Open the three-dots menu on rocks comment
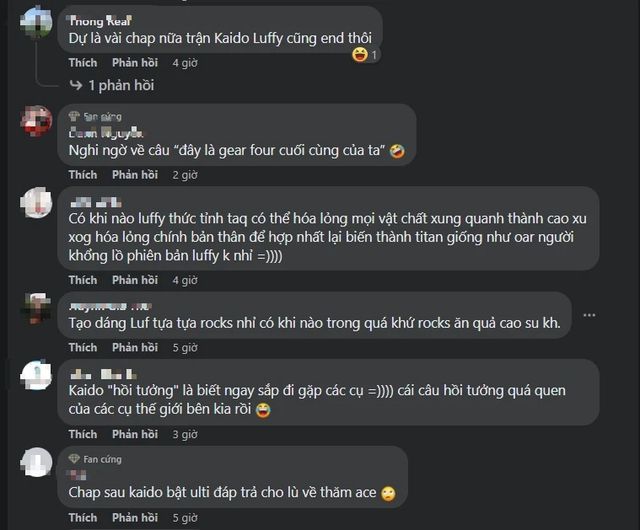 pos(589,315)
